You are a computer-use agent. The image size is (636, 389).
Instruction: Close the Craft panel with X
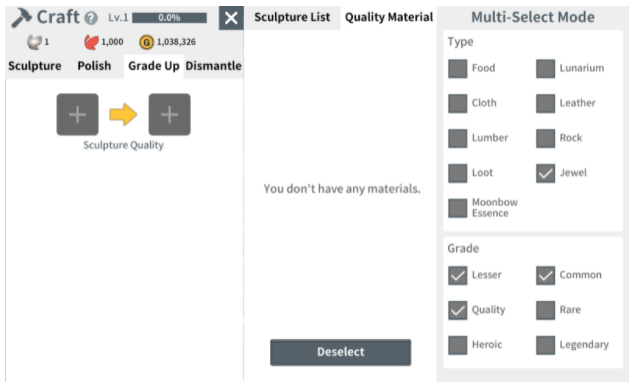tap(231, 18)
